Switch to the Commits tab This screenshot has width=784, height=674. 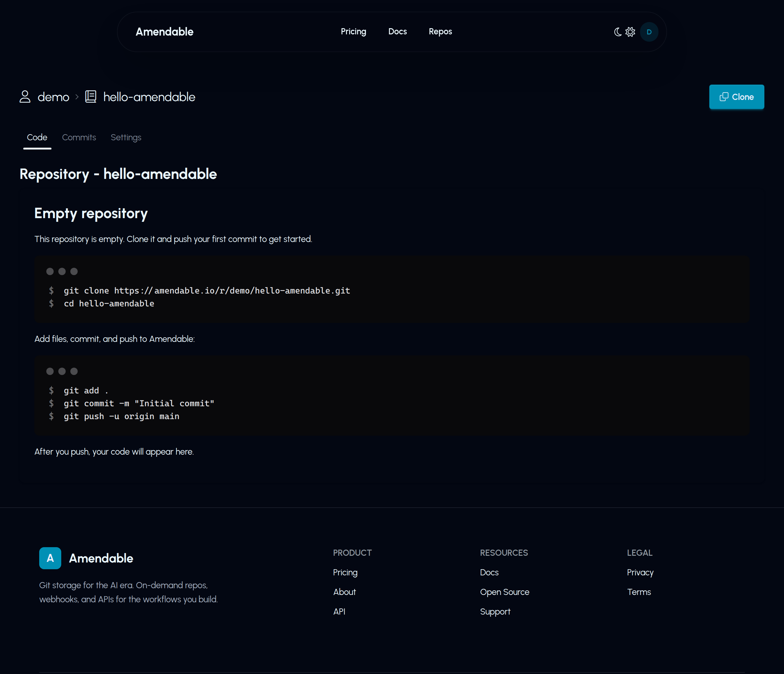tap(79, 137)
